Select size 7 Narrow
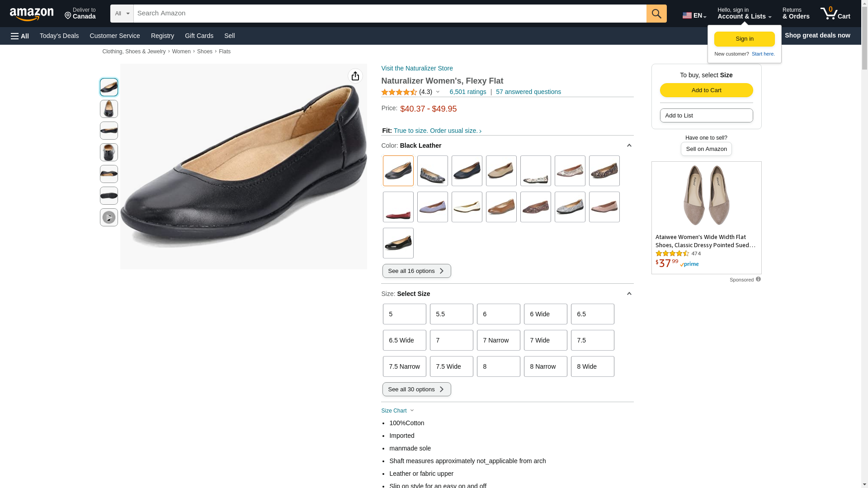 tap(499, 340)
